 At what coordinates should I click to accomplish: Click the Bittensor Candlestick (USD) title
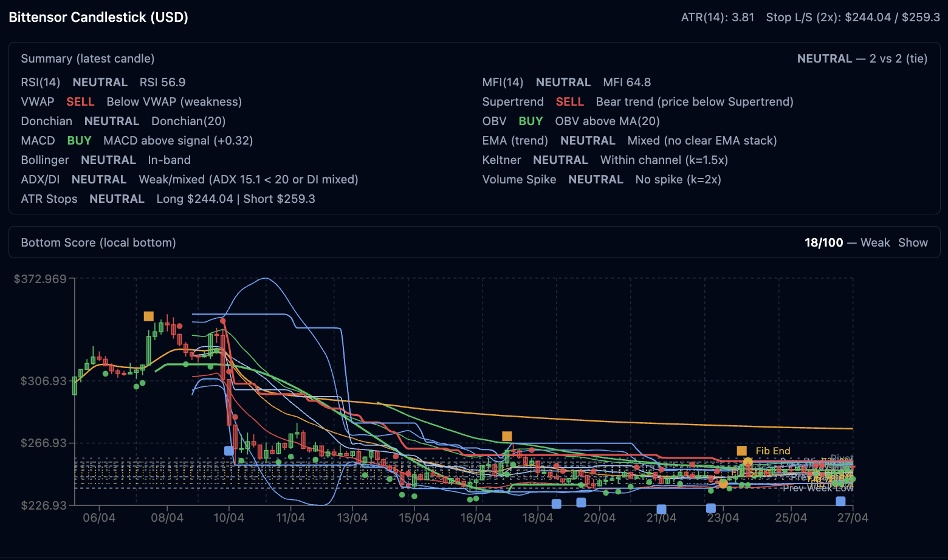98,17
